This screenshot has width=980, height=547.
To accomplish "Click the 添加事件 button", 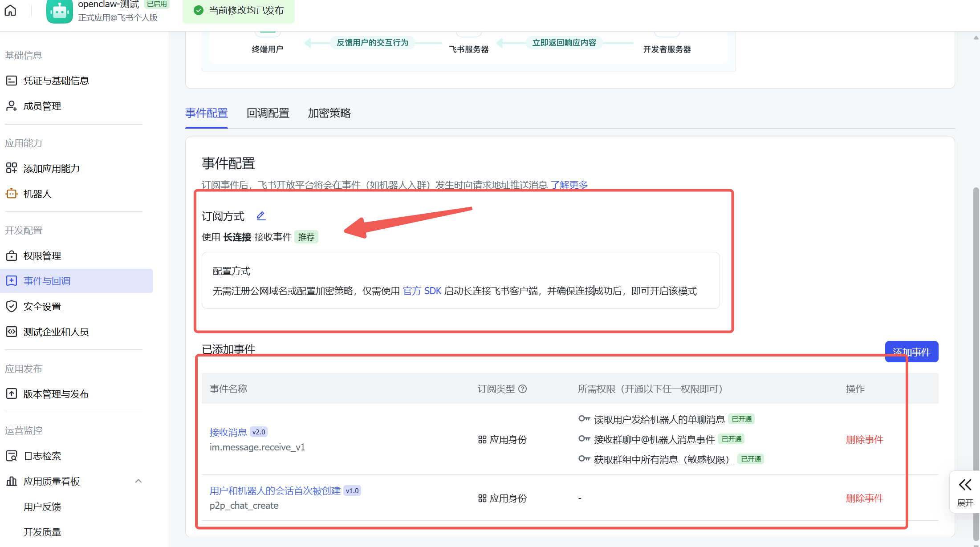I will click(911, 352).
